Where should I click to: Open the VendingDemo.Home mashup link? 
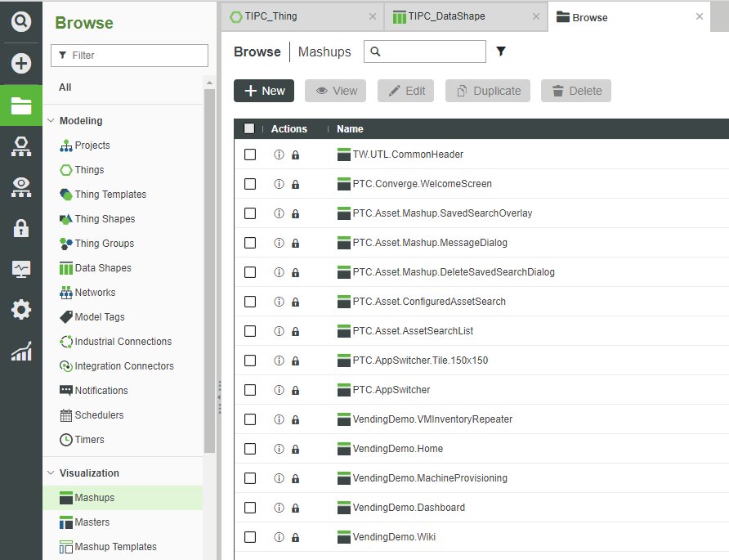pos(397,449)
